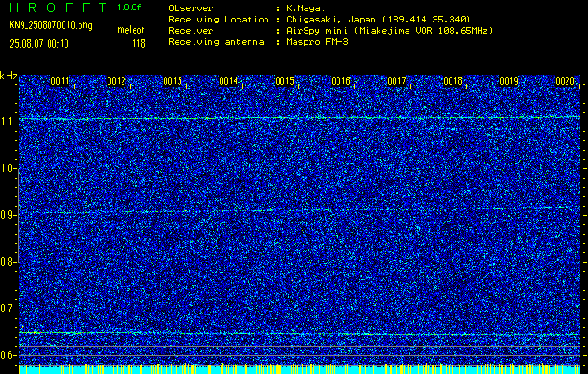This screenshot has width=588, height=374.
Task: Click the count value 118
Action: click(138, 44)
